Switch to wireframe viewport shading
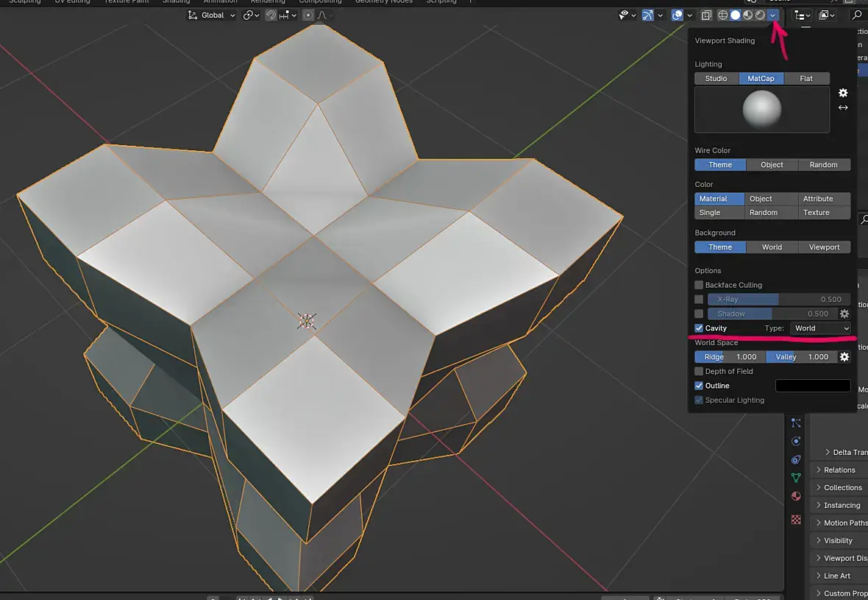The width and height of the screenshot is (868, 600). [x=723, y=15]
